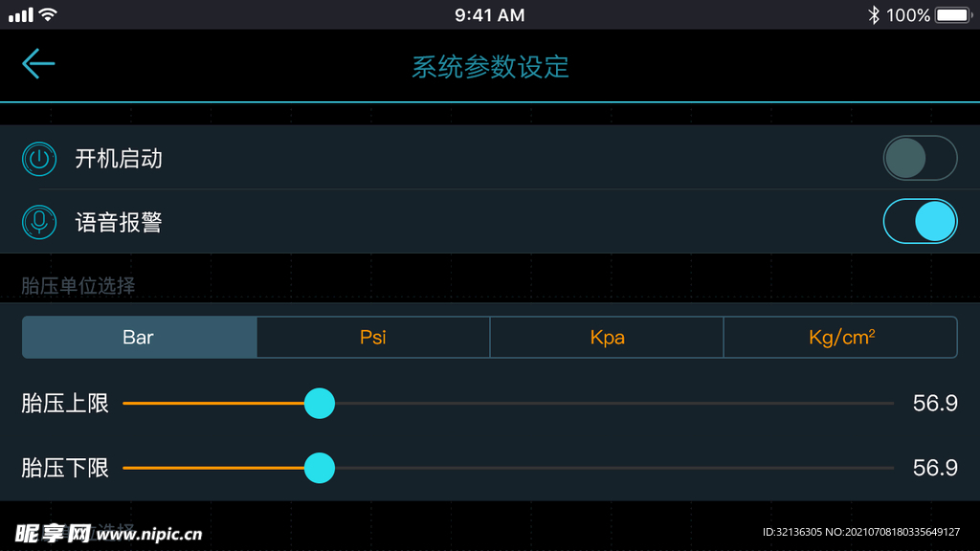The width and height of the screenshot is (980, 551).
Task: Disable the 语音报警 switch
Action: click(x=920, y=221)
